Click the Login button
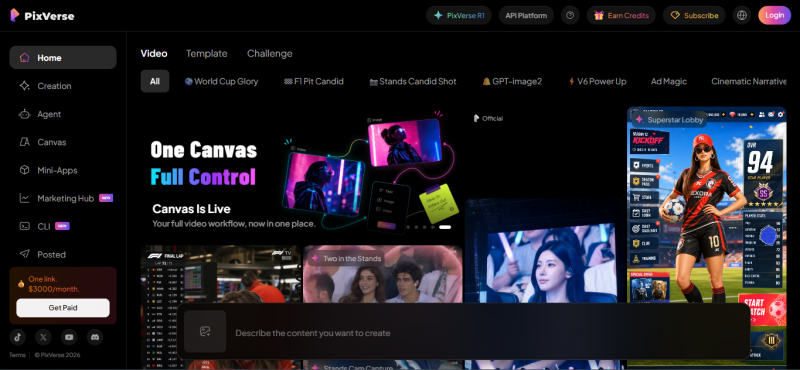 tap(774, 15)
